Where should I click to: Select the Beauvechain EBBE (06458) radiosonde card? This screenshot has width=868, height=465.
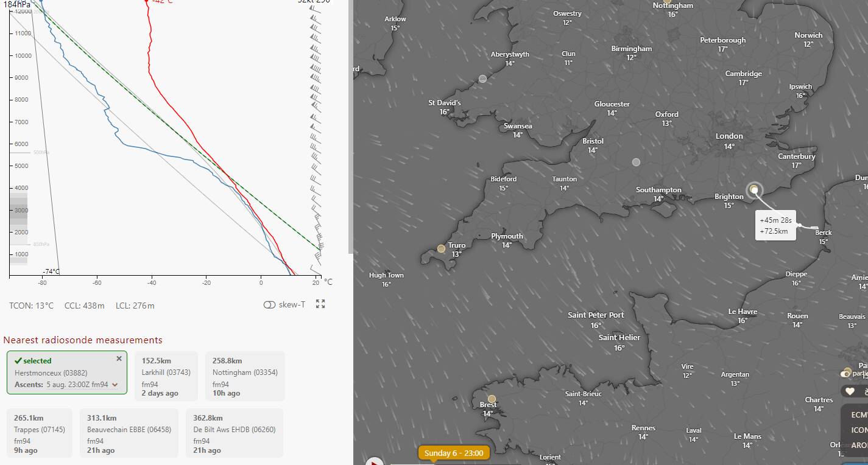(x=129, y=433)
